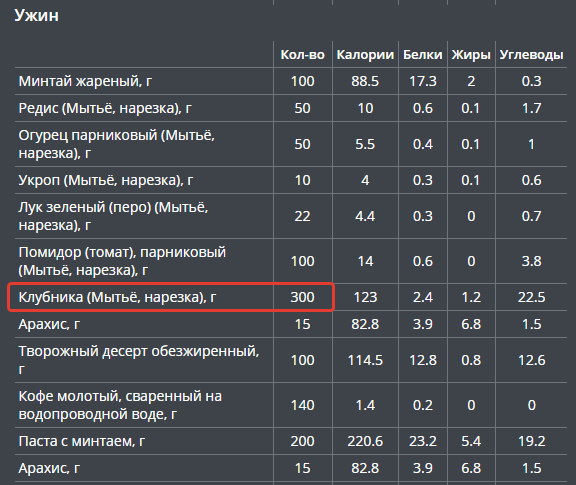Click calories value 220.6 for Паста
This screenshot has width=576, height=485.
point(365,441)
